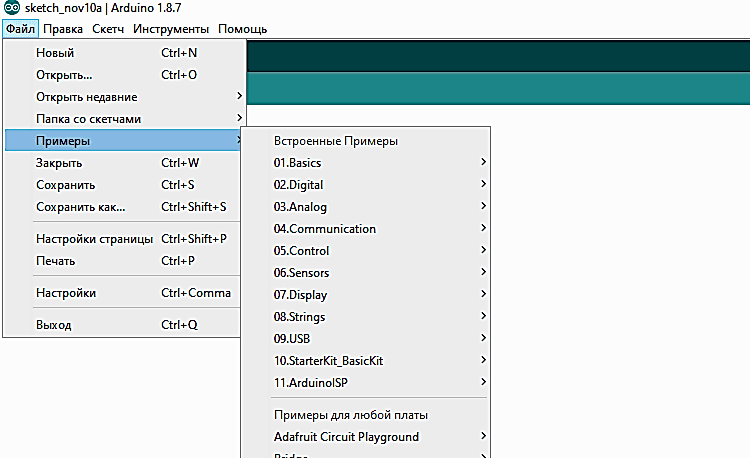750x458 pixels.
Task: Open the Инструменты menu
Action: pos(171,30)
